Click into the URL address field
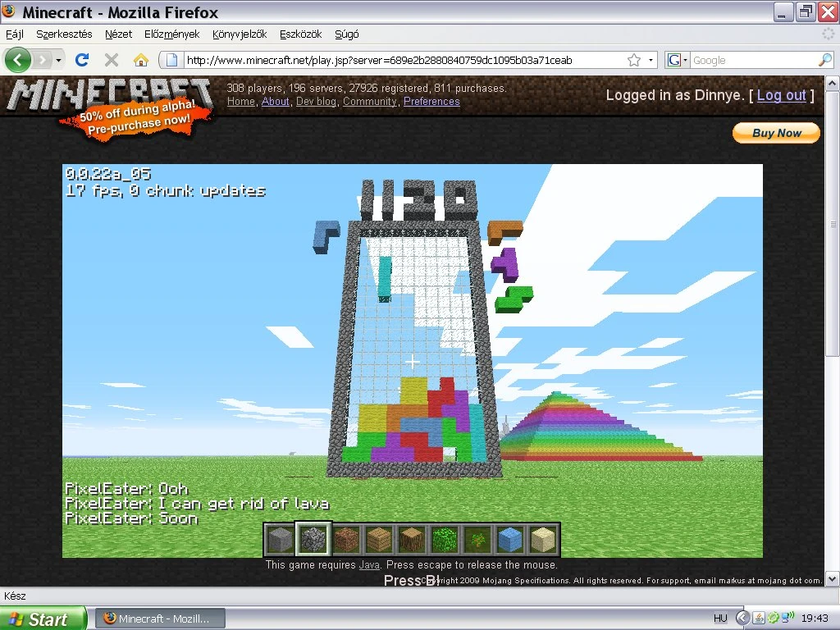This screenshot has width=840, height=630. pyautogui.click(x=404, y=60)
